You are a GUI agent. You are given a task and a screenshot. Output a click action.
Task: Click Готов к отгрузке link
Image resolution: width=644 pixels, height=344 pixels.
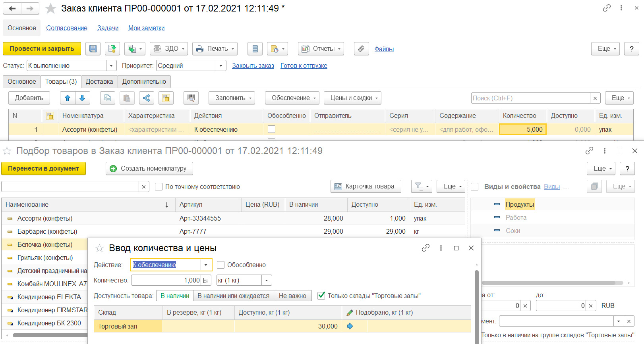click(x=304, y=65)
